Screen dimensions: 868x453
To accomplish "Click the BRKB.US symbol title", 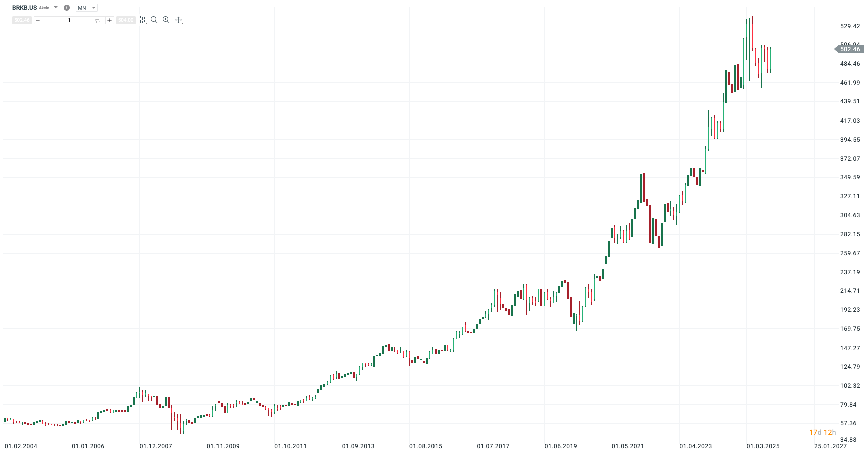I will (24, 8).
